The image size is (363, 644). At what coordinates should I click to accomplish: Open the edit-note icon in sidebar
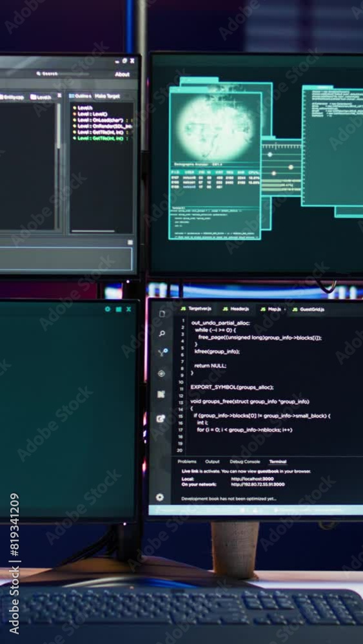coord(161,419)
